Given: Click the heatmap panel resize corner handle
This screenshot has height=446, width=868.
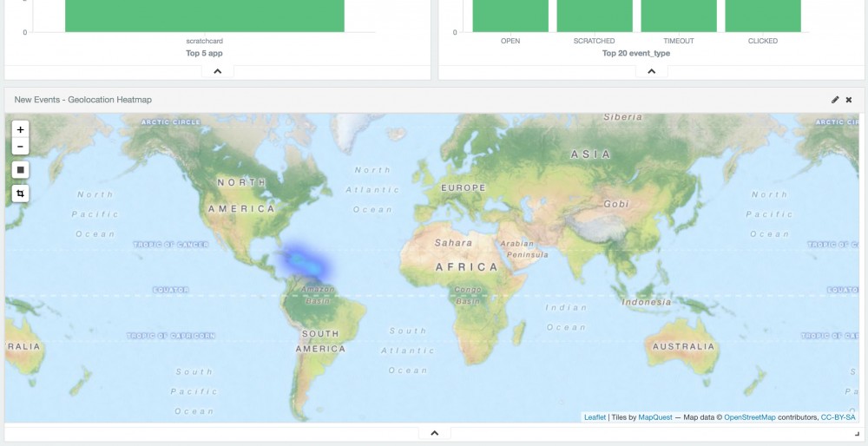Looking at the screenshot, I should (857, 432).
